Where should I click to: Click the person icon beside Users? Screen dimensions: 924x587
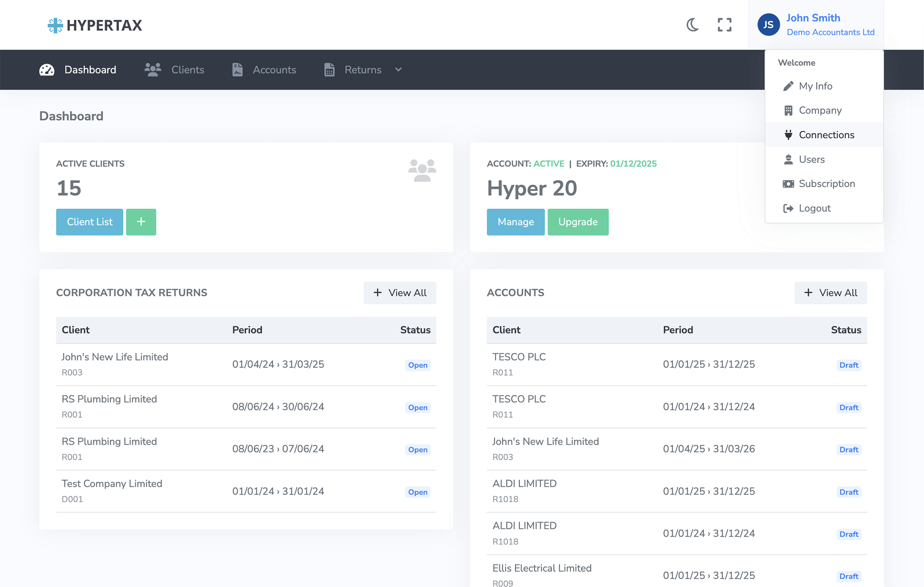coord(788,160)
